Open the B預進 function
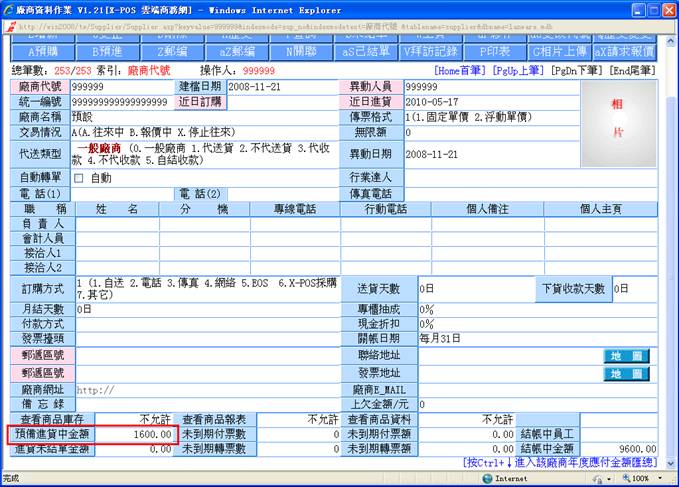The height and width of the screenshot is (487, 679). point(110,50)
